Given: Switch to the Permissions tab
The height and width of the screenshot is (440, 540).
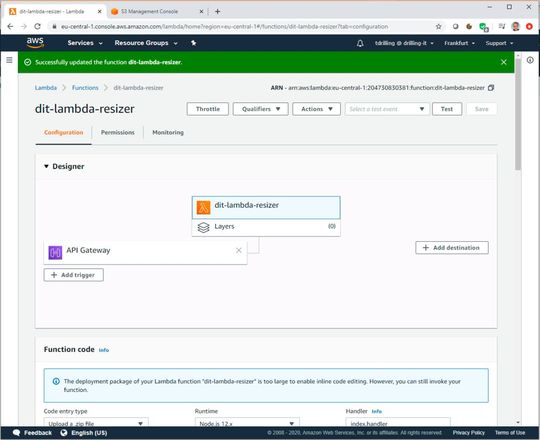Looking at the screenshot, I should click(118, 133).
